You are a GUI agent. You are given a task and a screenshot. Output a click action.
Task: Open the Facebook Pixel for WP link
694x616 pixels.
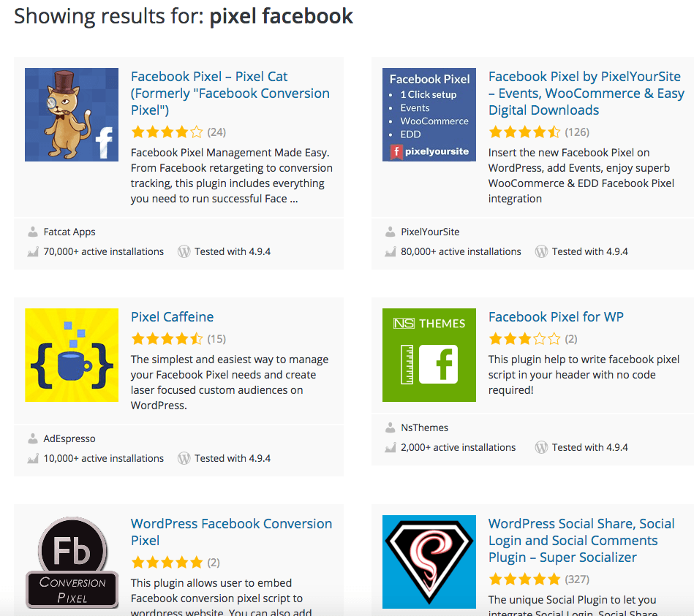click(x=555, y=316)
